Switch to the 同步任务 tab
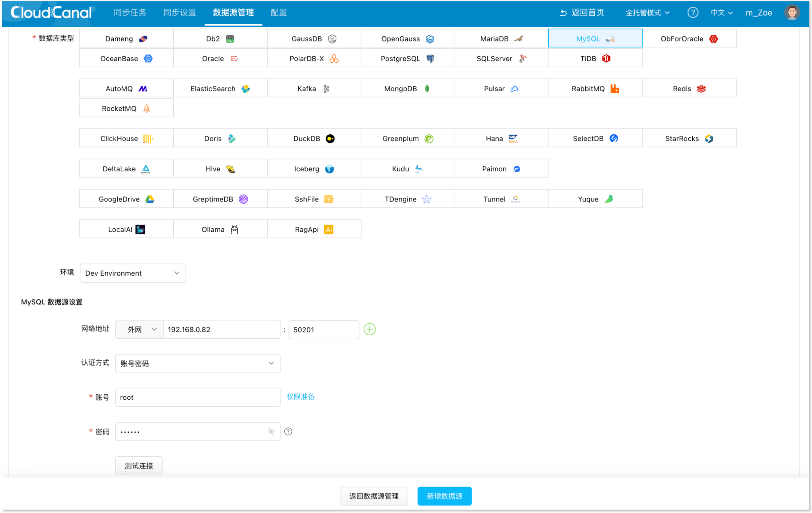812x513 pixels. pyautogui.click(x=130, y=12)
